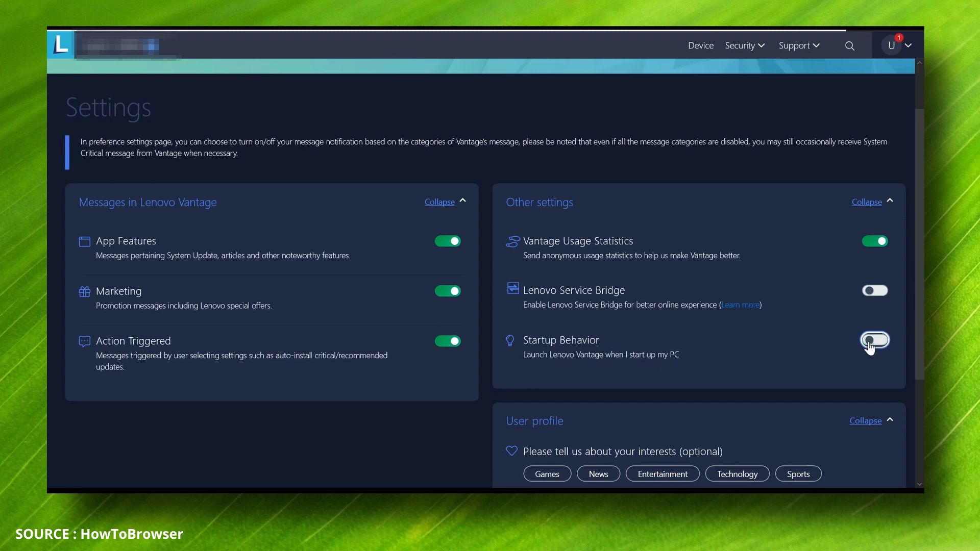The height and width of the screenshot is (551, 980).
Task: Follow the Learn more link
Action: tap(740, 305)
